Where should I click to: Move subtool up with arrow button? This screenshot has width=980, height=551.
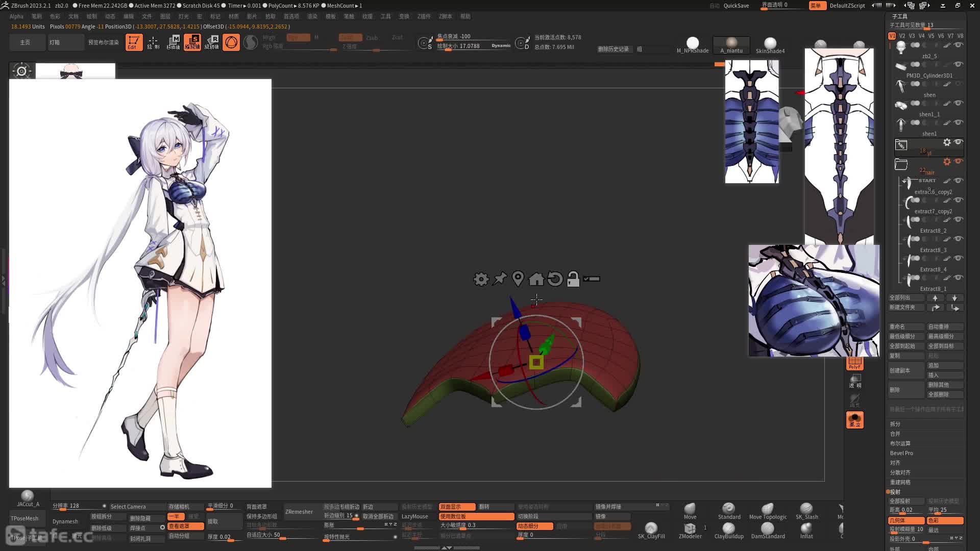pyautogui.click(x=935, y=297)
